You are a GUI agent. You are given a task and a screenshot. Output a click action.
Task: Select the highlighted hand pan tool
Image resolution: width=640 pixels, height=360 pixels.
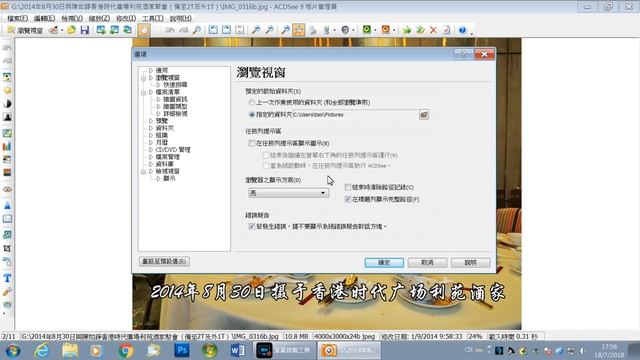(x=143, y=30)
